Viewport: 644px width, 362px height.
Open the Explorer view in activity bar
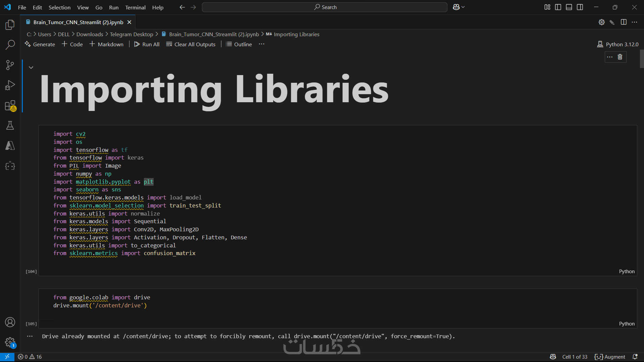(x=10, y=24)
